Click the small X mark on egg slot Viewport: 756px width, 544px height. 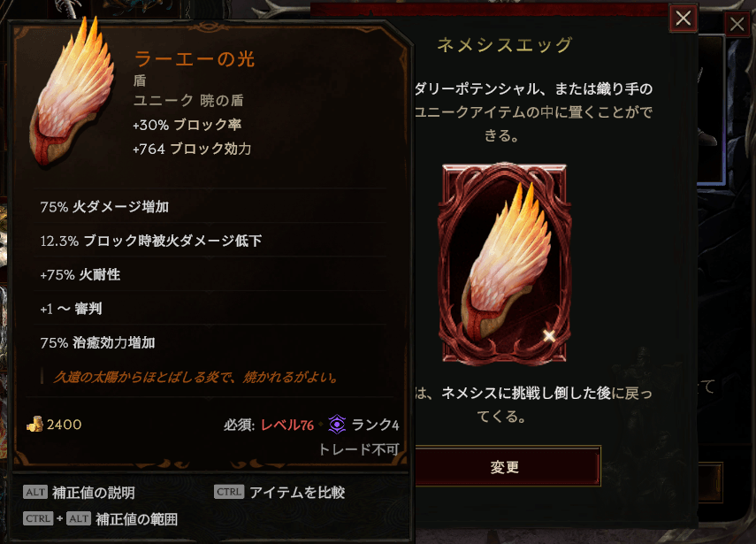point(549,335)
